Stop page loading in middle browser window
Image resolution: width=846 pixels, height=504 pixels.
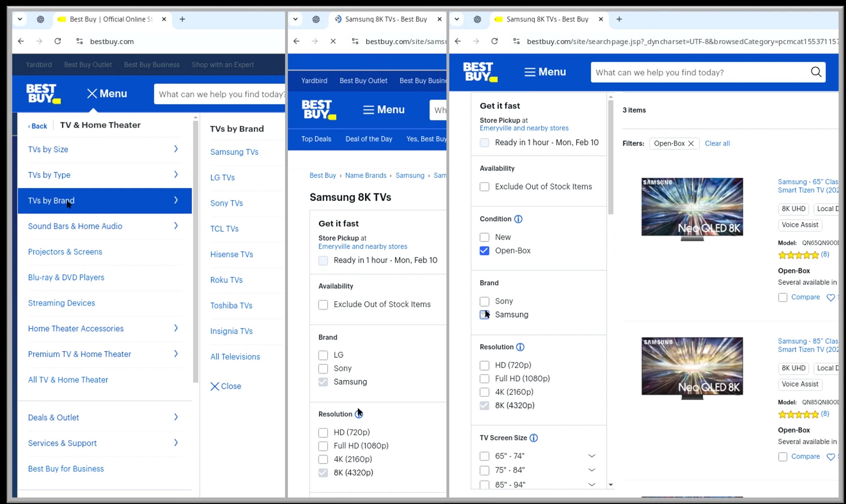333,41
